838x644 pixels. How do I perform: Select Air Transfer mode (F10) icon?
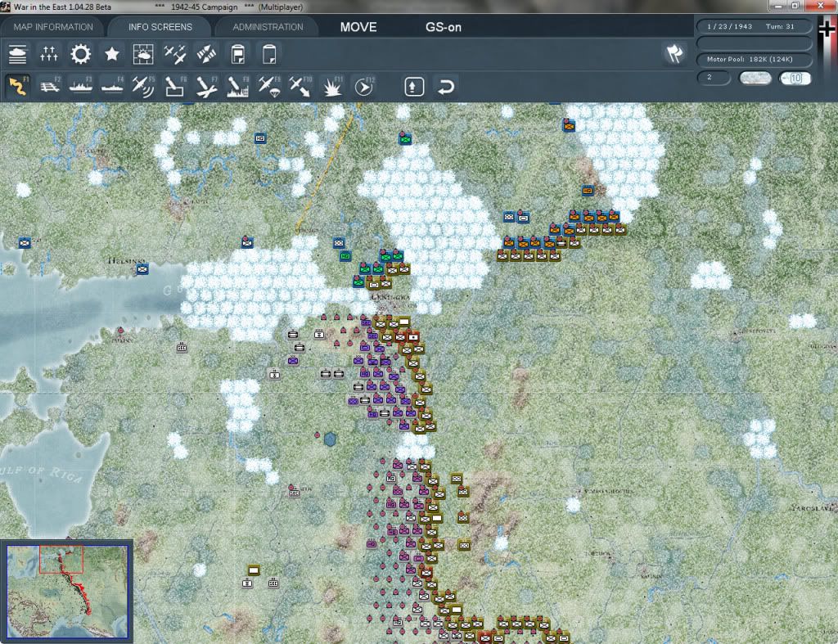coord(300,87)
